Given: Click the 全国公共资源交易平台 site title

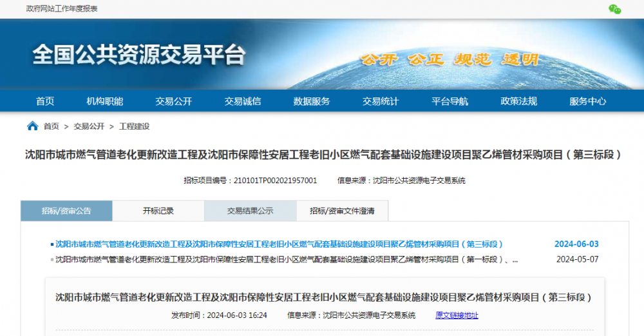Looking at the screenshot, I should (139, 54).
